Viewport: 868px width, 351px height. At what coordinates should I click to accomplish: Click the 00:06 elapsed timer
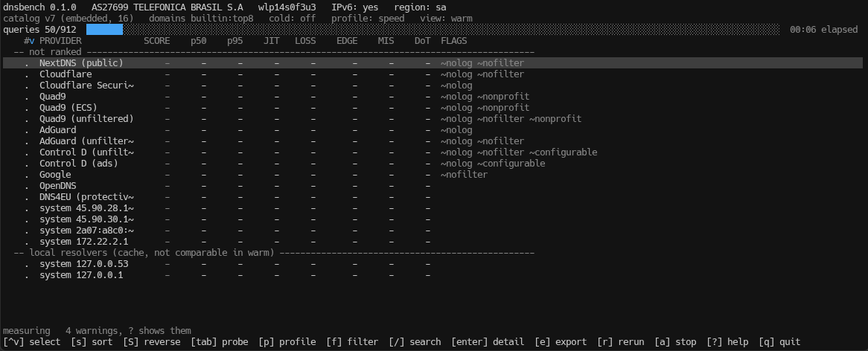pos(824,30)
